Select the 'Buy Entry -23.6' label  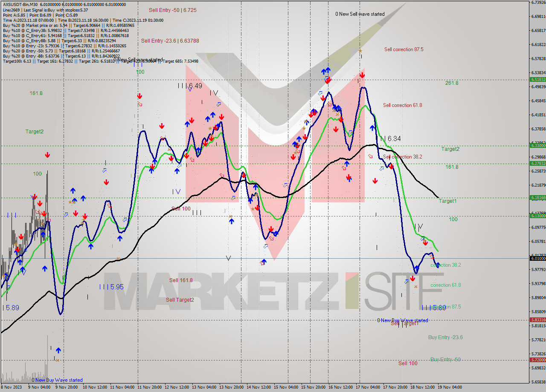click(x=445, y=337)
